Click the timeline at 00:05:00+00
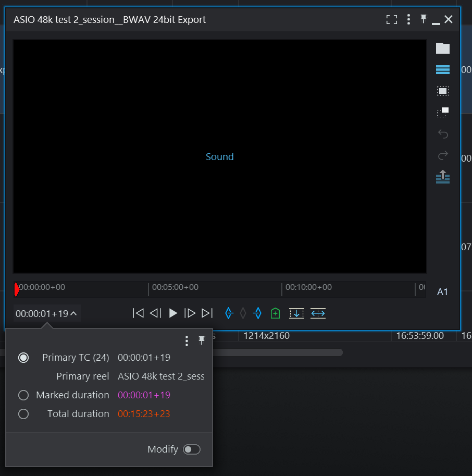472x476 pixels. 175,287
